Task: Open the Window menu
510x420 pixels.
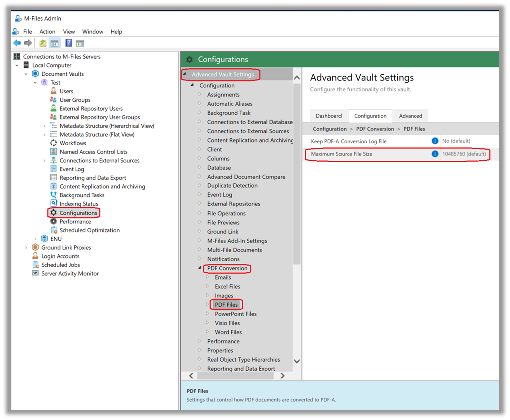Action: 93,32
